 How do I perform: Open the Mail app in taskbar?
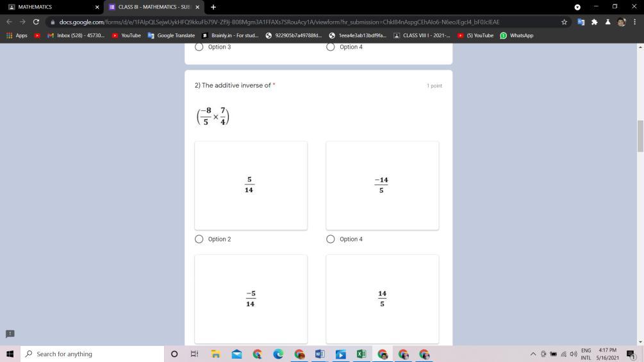[236, 354]
